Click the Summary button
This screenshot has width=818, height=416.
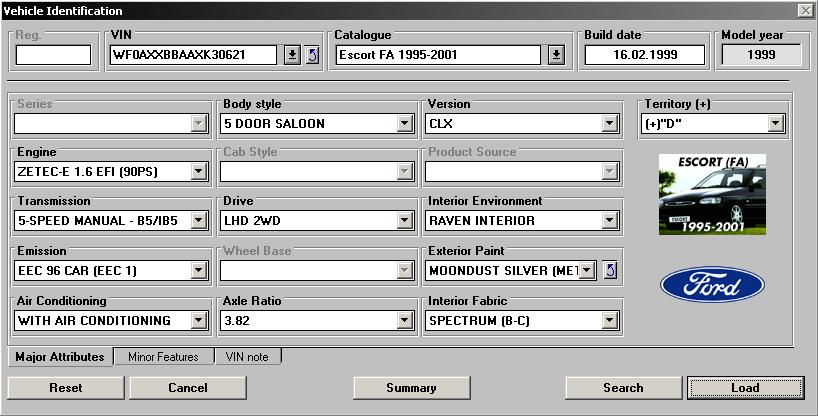pyautogui.click(x=411, y=388)
